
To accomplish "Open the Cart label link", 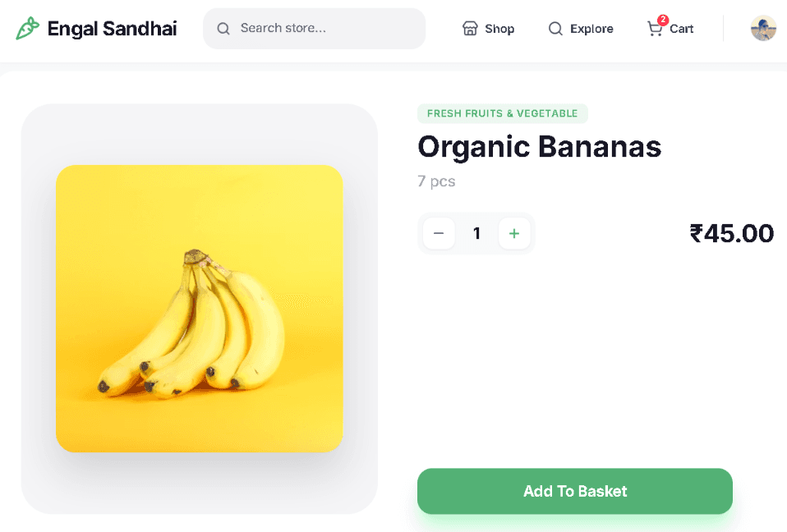I will [x=681, y=29].
